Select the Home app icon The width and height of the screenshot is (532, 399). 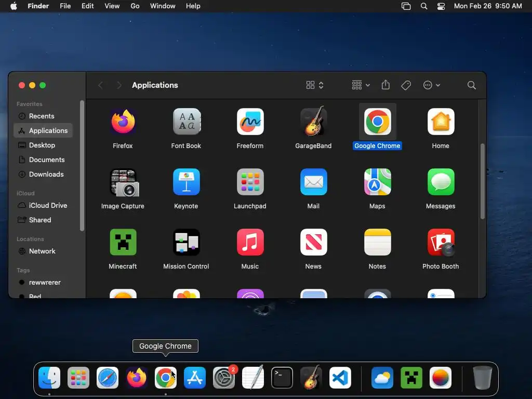pyautogui.click(x=441, y=122)
